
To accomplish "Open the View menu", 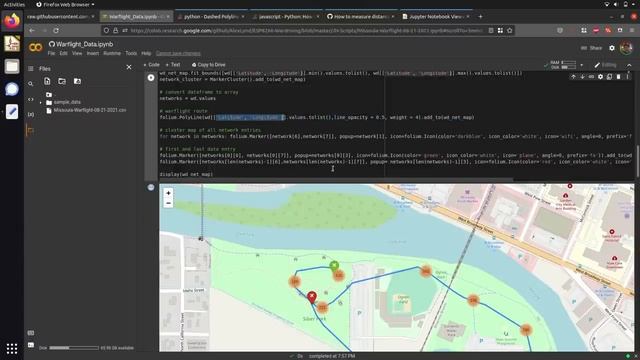I will (77, 53).
